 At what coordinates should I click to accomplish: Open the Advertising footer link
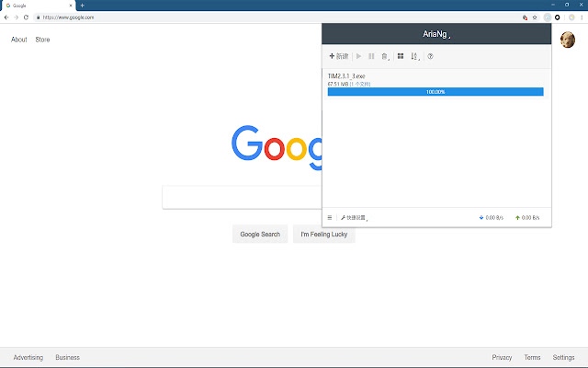tap(28, 358)
